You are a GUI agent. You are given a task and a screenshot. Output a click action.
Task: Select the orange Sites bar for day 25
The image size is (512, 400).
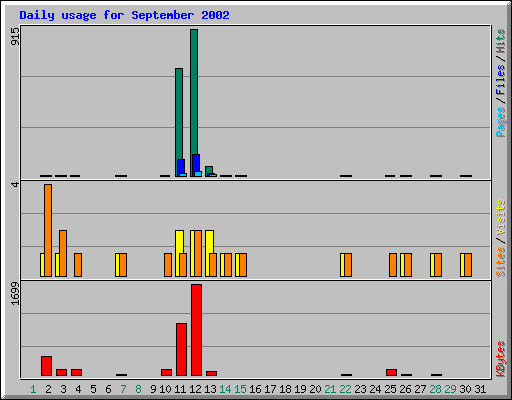point(393,265)
